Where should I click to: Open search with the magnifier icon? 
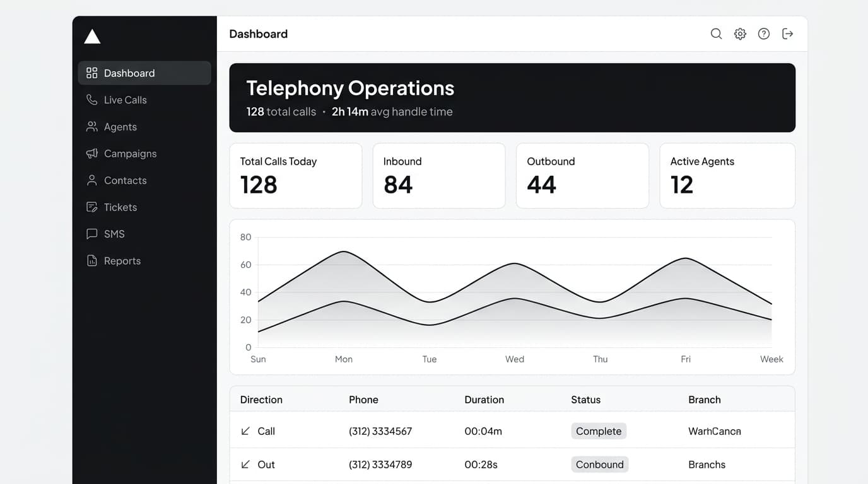coord(716,34)
